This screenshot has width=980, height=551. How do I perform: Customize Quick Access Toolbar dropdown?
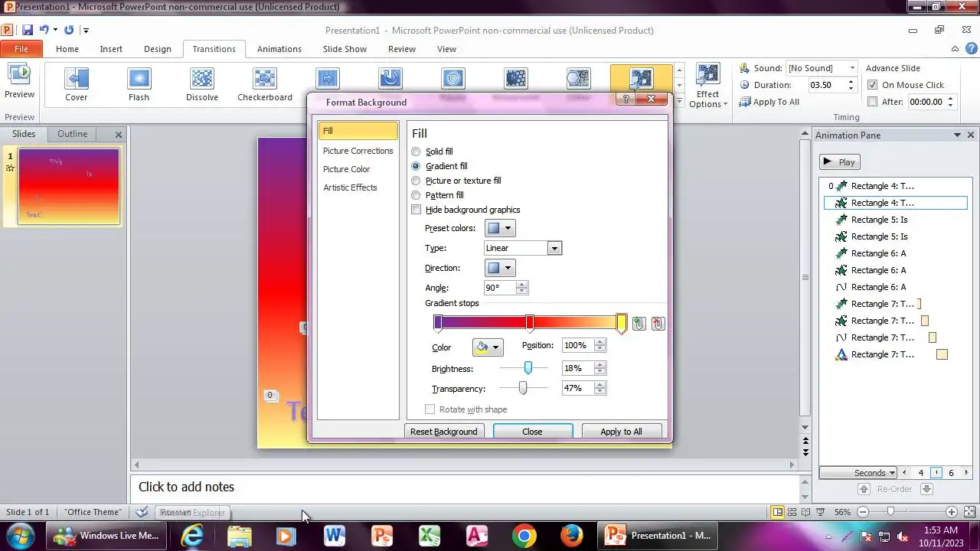(x=86, y=31)
